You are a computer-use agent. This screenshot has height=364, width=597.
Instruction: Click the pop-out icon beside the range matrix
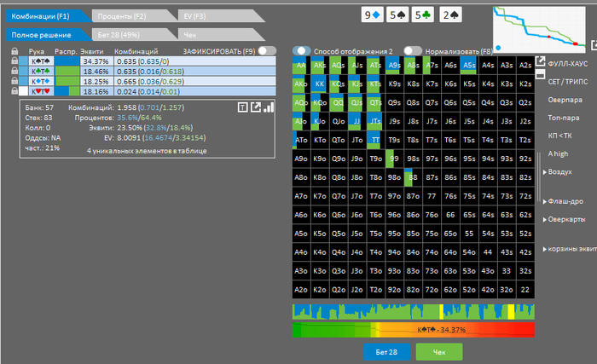point(540,61)
